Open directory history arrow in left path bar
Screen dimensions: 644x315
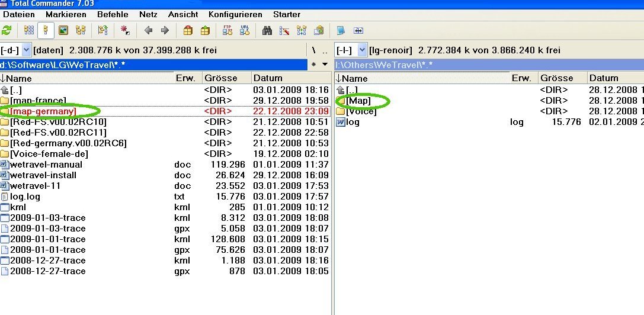[325, 65]
